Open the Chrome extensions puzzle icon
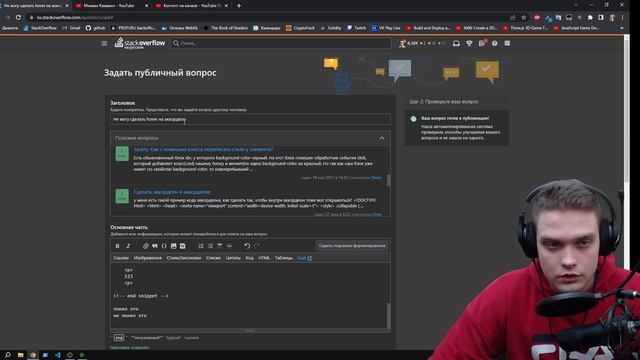 coord(590,18)
